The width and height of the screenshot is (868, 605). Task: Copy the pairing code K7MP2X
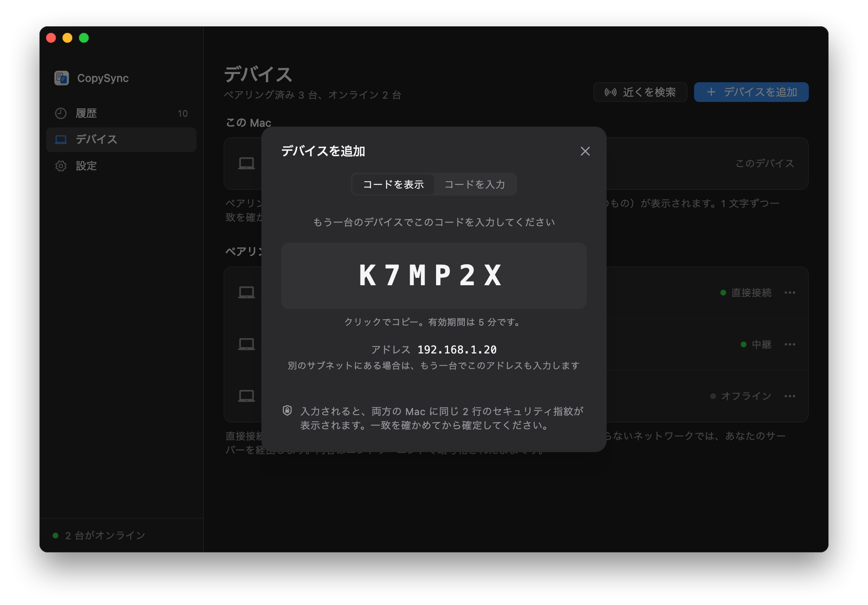click(x=434, y=275)
